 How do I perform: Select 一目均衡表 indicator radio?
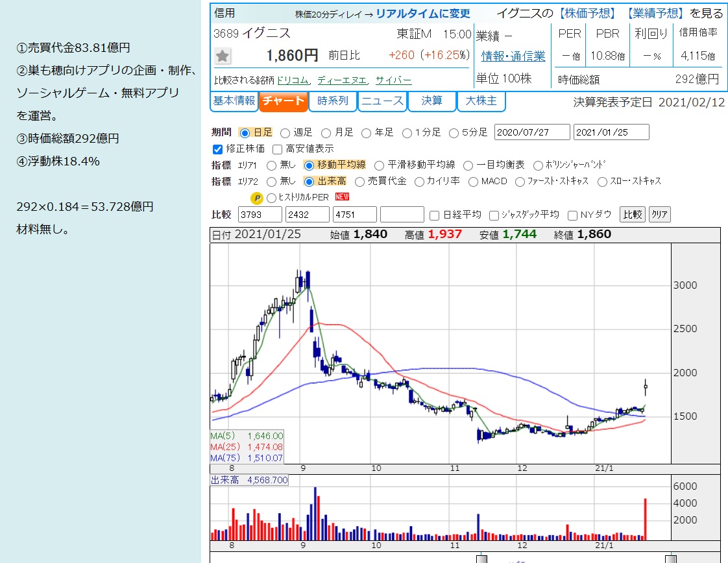click(468, 165)
